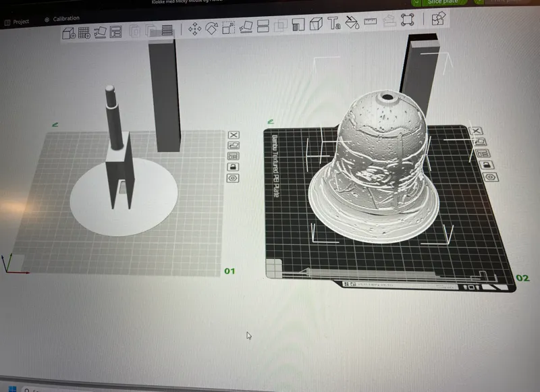540x392 pixels.
Task: Select the Text shape tool
Action: 333,23
